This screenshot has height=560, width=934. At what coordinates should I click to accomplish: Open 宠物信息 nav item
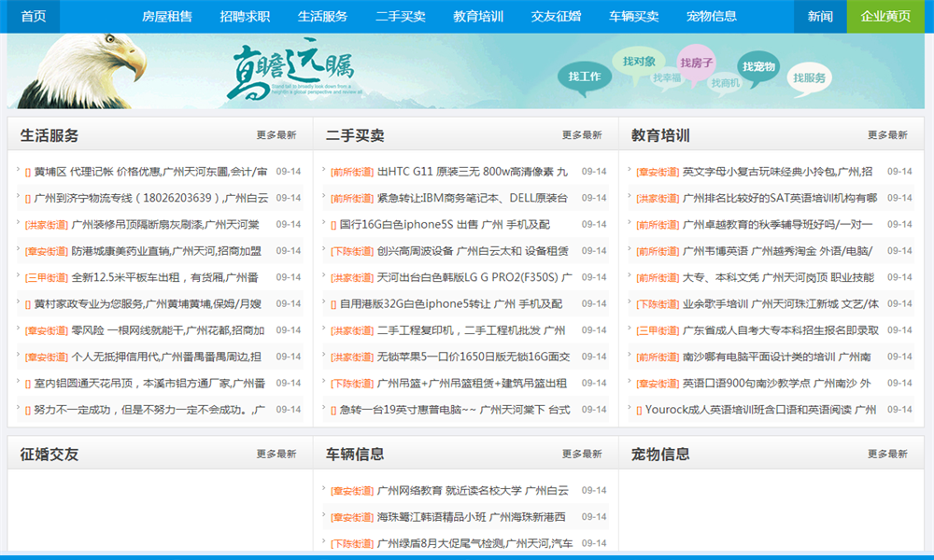point(711,16)
